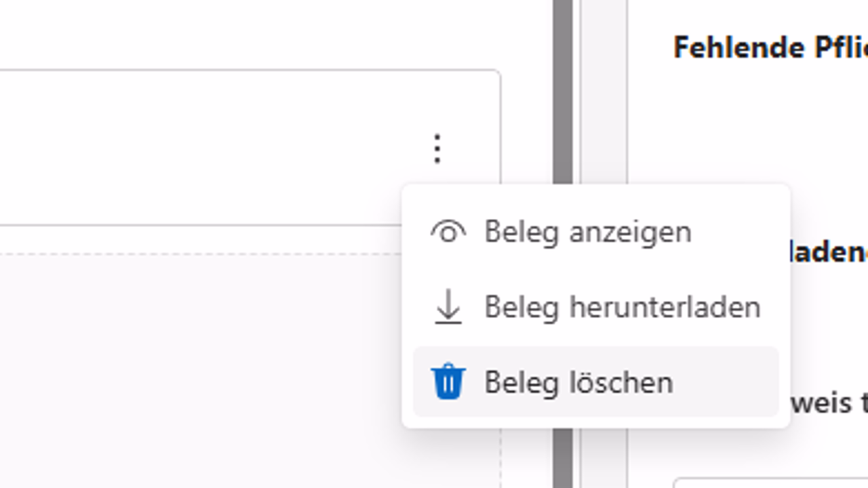This screenshot has height=488, width=868.
Task: Click the three-dot options icon on the card
Action: click(x=437, y=148)
